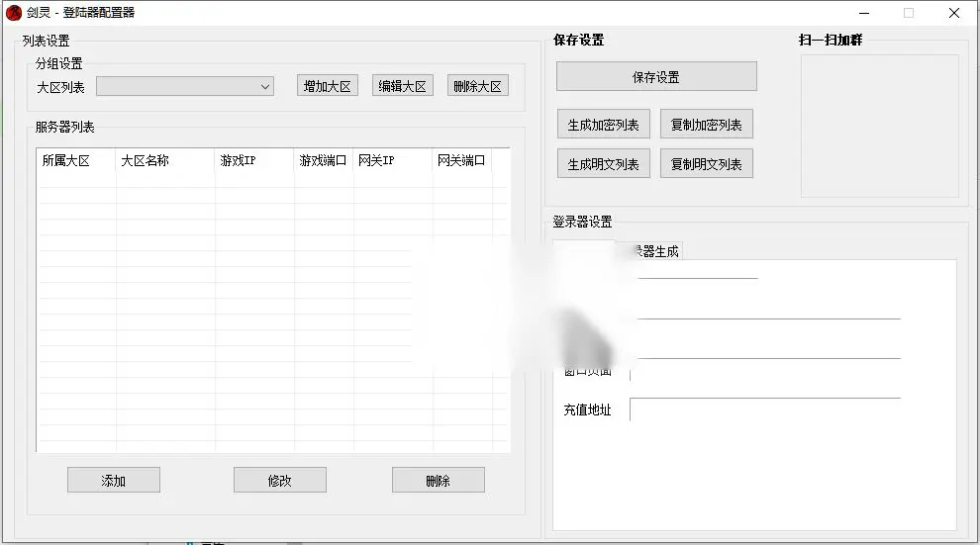Add a server with the 添加 button

click(x=113, y=480)
